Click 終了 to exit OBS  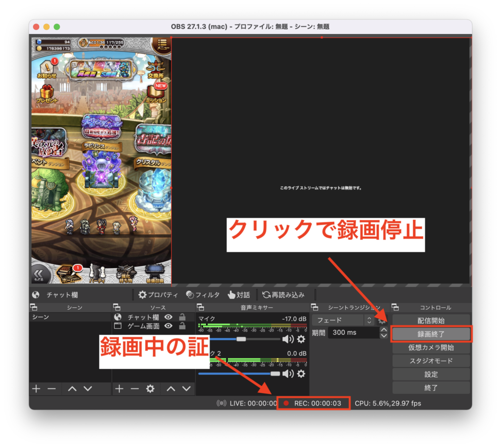(431, 387)
